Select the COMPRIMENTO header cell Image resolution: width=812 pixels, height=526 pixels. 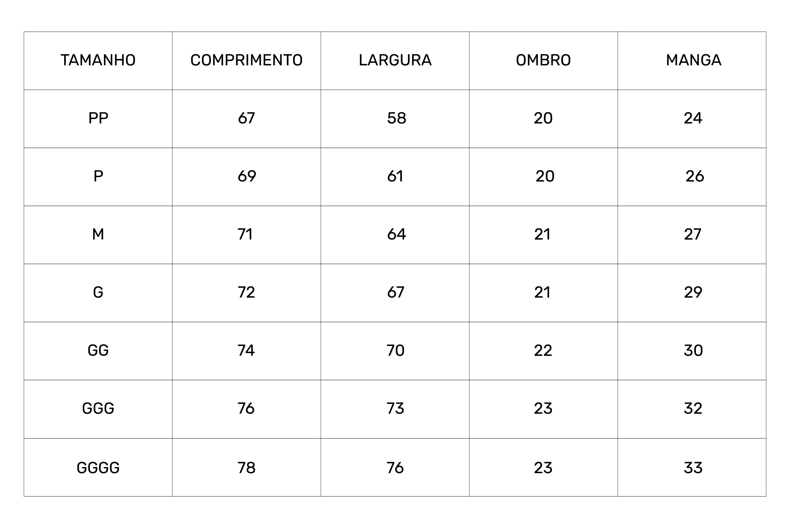click(x=246, y=60)
